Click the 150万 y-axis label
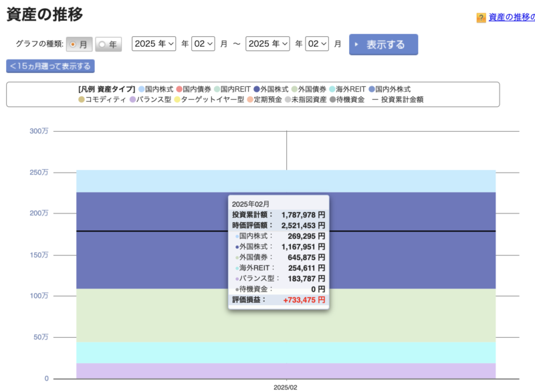The image size is (535, 392). pos(39,255)
